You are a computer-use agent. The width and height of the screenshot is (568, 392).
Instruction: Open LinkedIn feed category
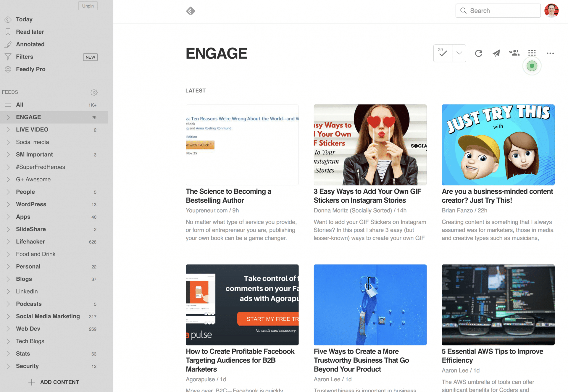27,291
